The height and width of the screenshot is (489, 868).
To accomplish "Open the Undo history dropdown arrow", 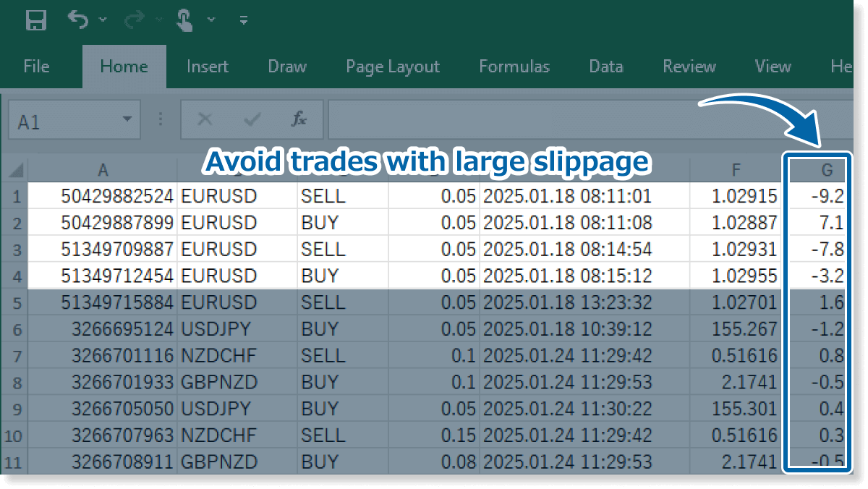I will tap(102, 20).
